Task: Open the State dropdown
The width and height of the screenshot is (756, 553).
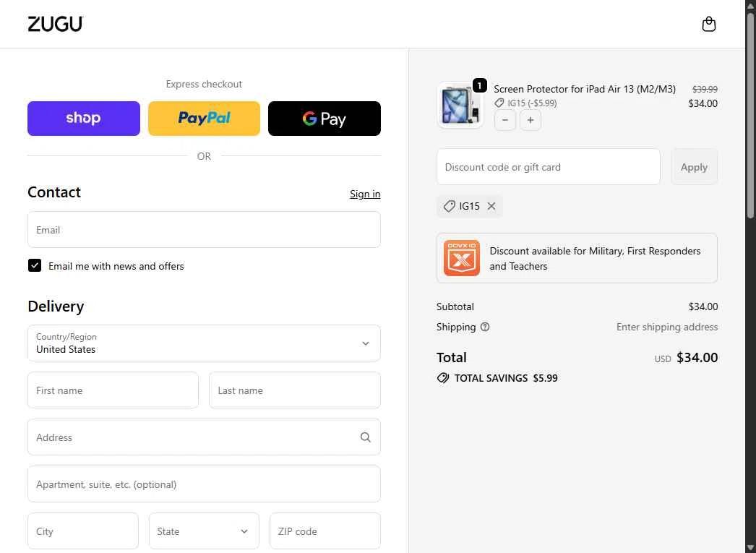Action: click(x=204, y=531)
